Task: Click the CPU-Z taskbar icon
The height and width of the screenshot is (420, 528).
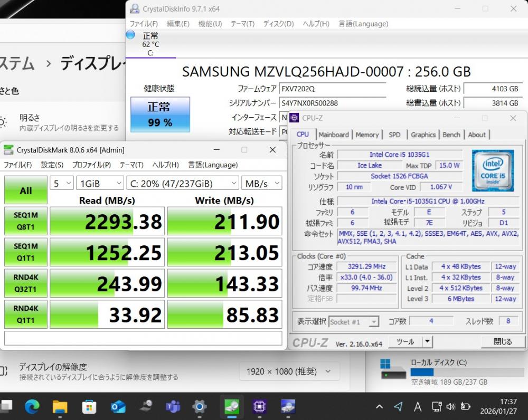Action: tap(259, 406)
